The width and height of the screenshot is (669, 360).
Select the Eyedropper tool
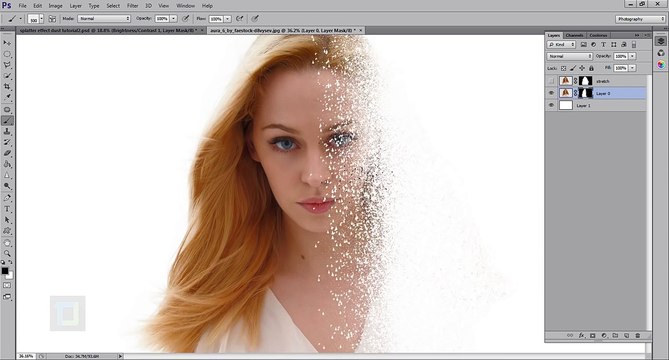point(7,97)
